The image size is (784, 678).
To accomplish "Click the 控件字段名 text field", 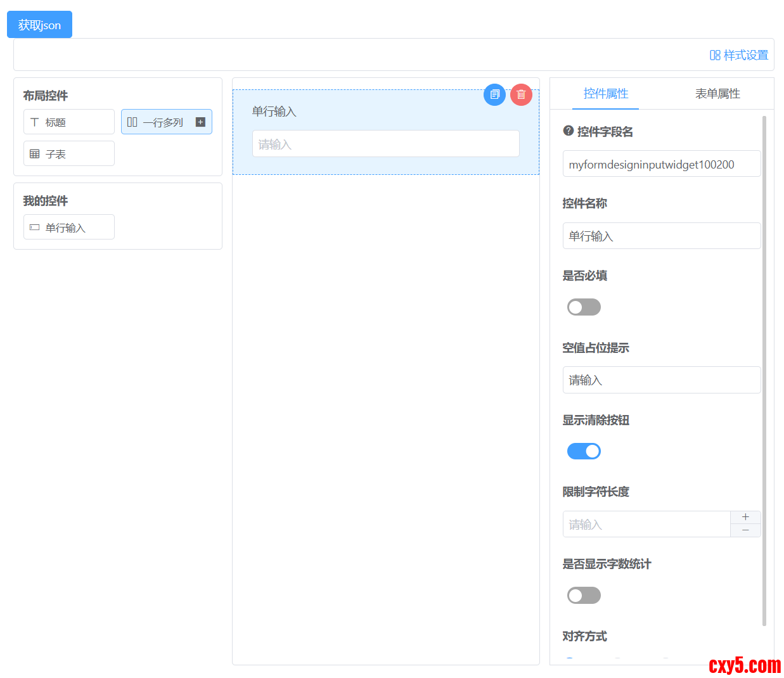I will (x=661, y=164).
